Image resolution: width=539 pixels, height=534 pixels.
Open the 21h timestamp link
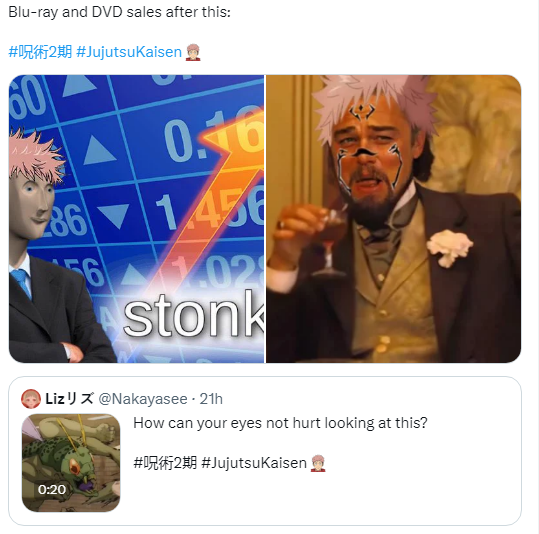tap(211, 399)
